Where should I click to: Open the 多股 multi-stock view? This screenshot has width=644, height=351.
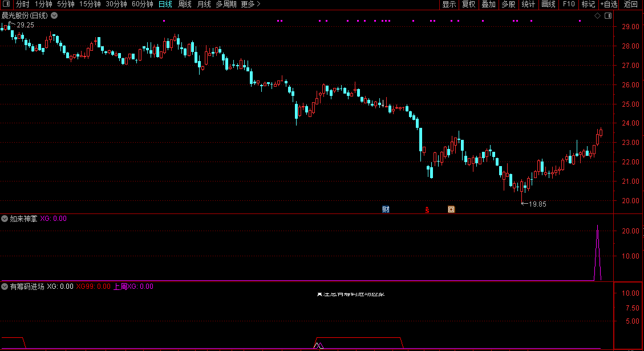point(508,4)
